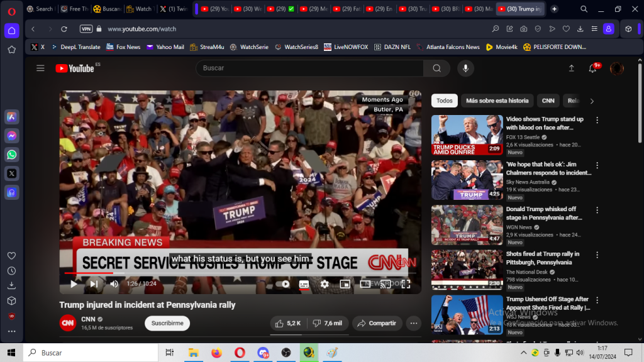Click the Suscribirme button
Viewport: 644px width, 362px height.
point(167,324)
